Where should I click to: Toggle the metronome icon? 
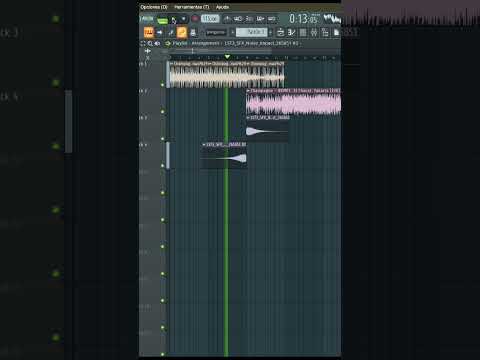pyautogui.click(x=227, y=19)
